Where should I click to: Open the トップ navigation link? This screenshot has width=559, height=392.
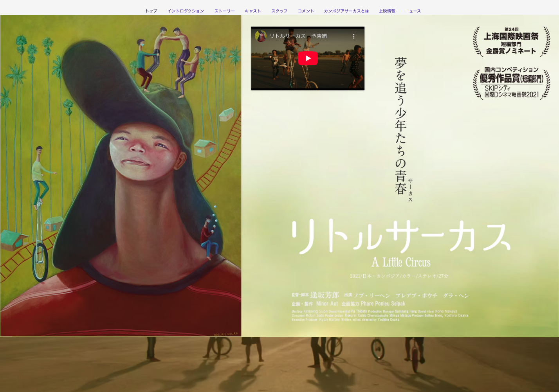(151, 11)
